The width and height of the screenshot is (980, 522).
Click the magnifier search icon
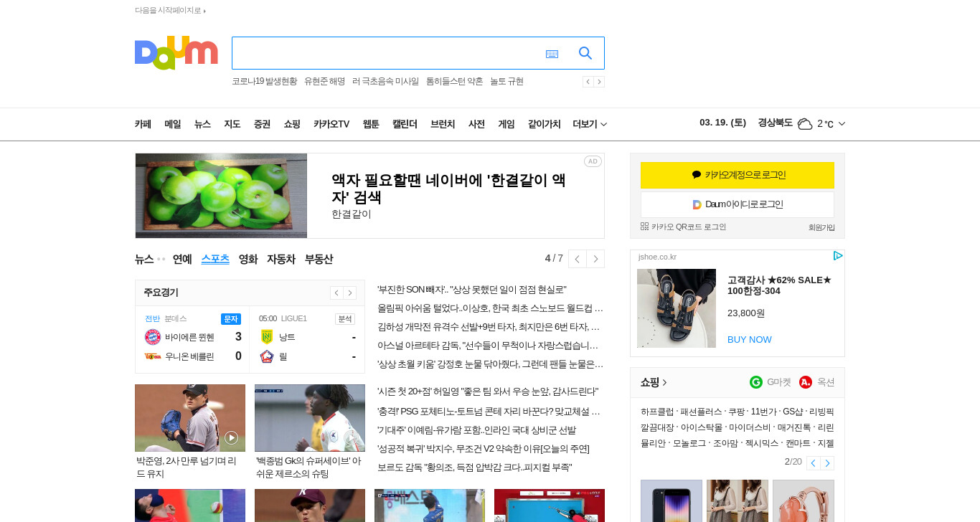[585, 53]
